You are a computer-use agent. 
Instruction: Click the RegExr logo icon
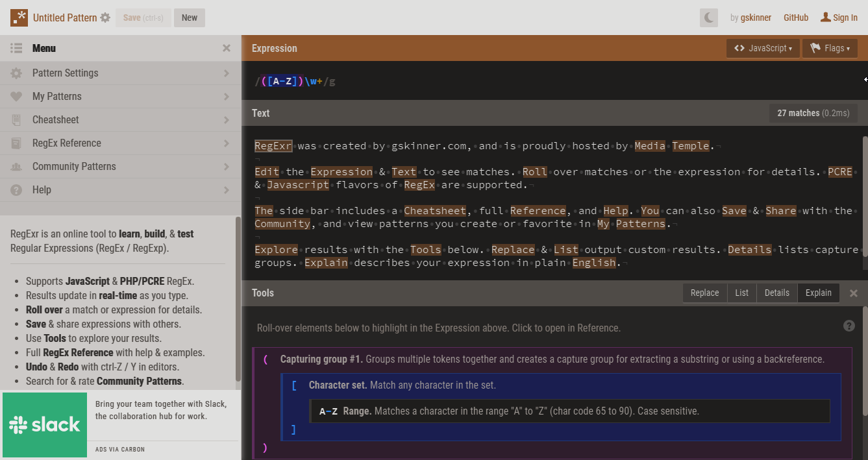(19, 18)
